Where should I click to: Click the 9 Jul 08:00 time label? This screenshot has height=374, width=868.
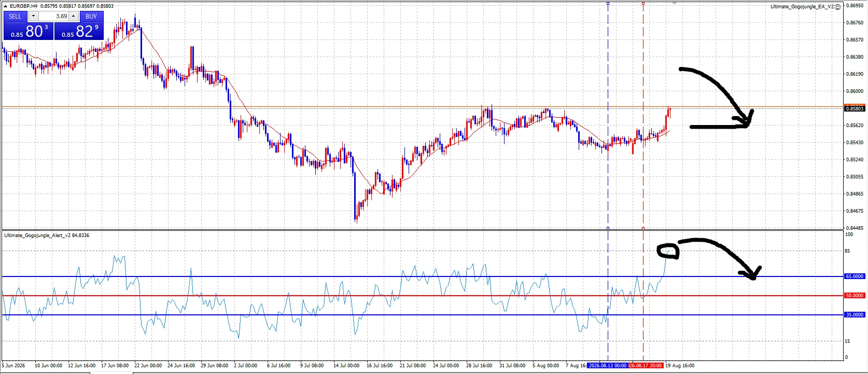tap(312, 366)
